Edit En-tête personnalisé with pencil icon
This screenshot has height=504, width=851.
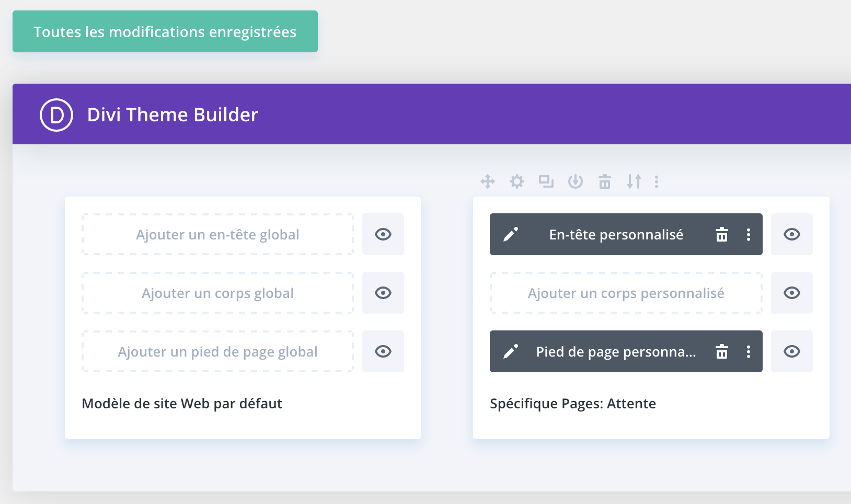[511, 234]
